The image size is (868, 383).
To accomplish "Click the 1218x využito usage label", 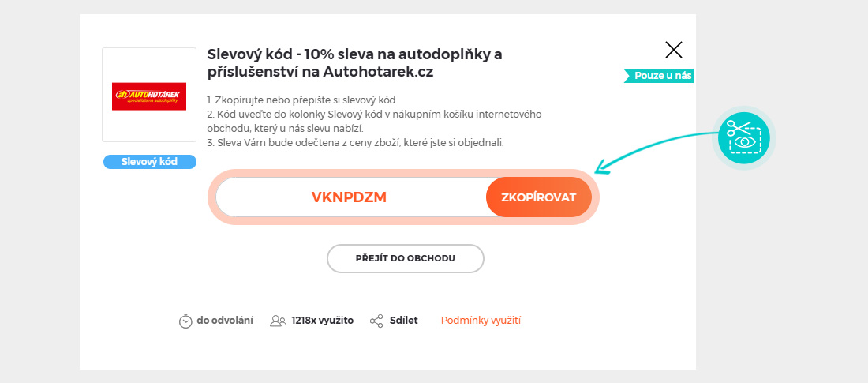I will 322,321.
